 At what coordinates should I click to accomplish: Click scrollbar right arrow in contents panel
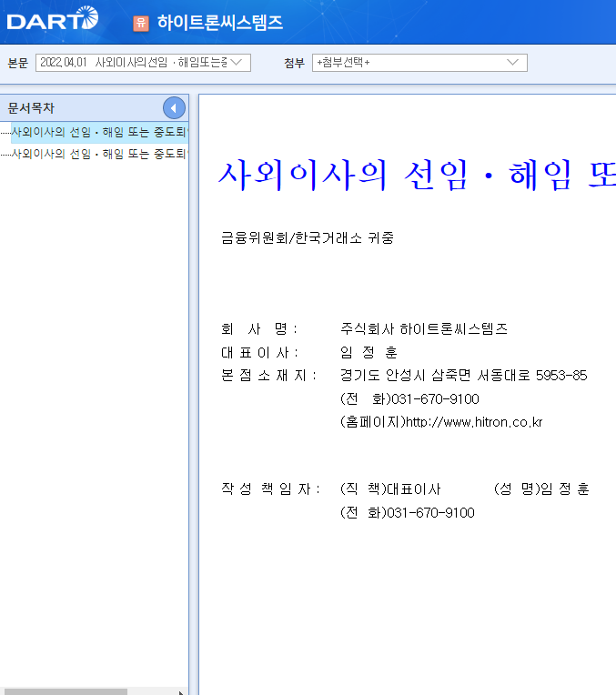[181, 692]
